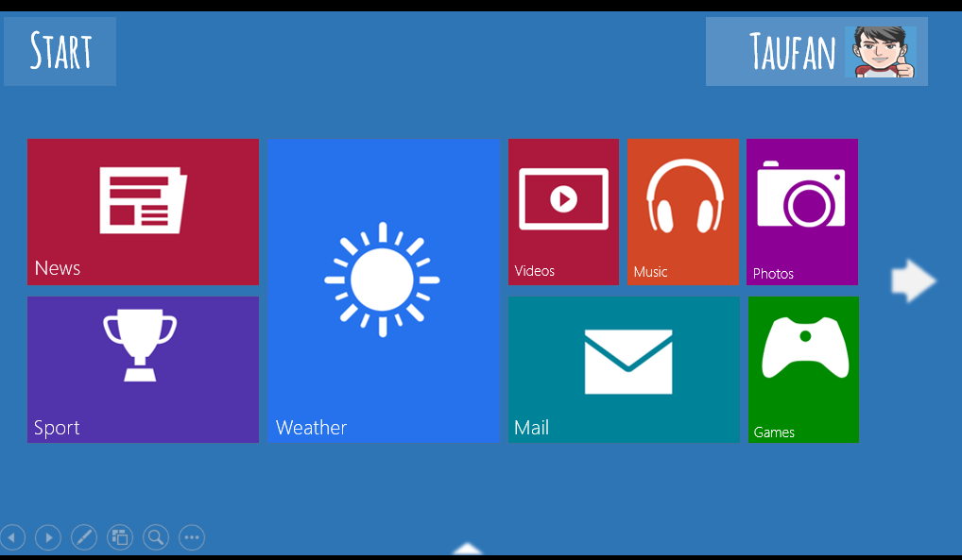Screen dimensions: 962x560
Task: Open the News tile
Action: click(x=143, y=212)
